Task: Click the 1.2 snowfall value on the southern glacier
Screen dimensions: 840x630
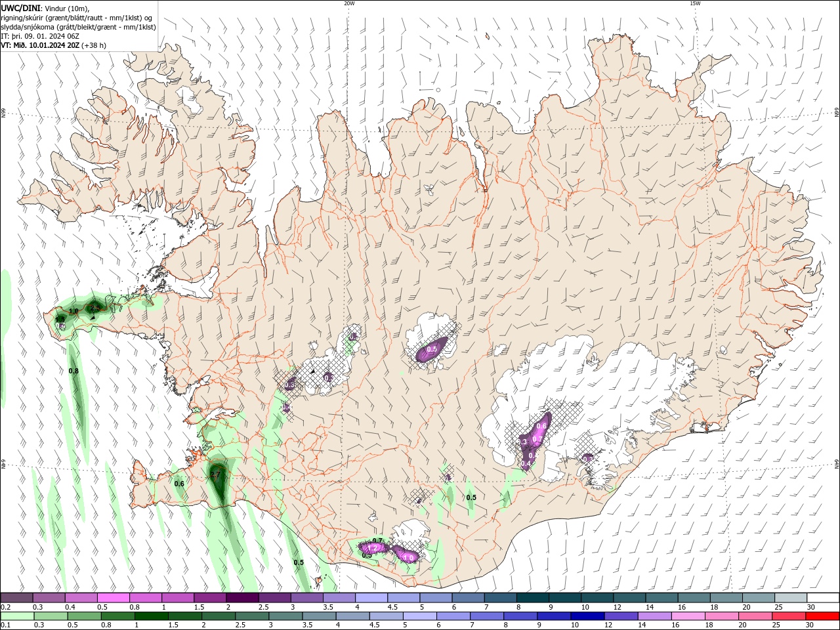Action: (x=372, y=548)
